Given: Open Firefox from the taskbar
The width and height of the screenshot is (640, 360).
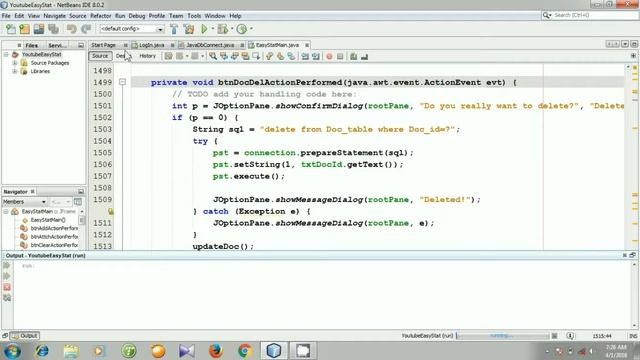Looking at the screenshot, I should pyautogui.click(x=216, y=351).
